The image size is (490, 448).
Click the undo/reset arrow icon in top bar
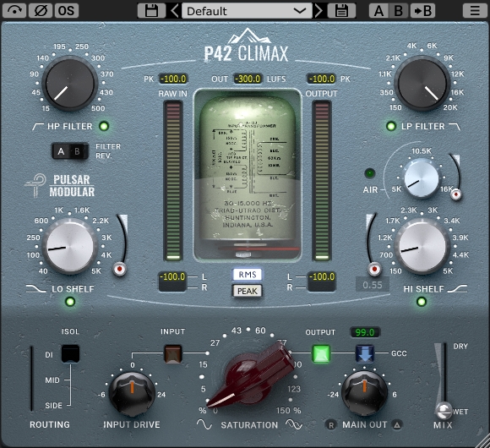(x=14, y=11)
